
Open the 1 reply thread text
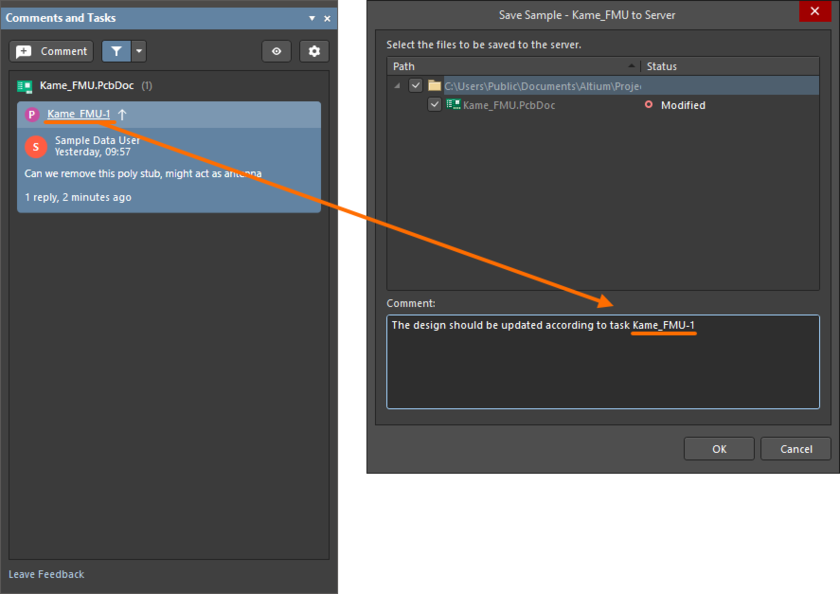77,197
